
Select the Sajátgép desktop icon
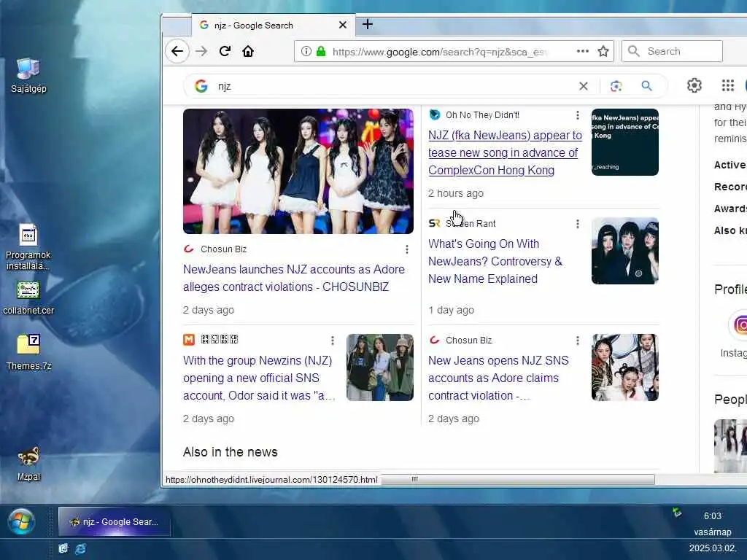pyautogui.click(x=28, y=75)
